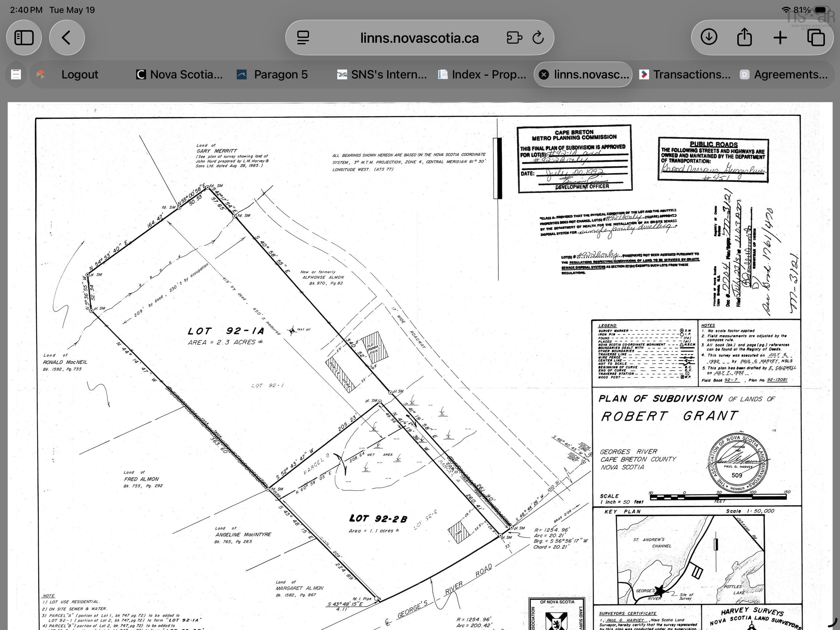Share the current page
Screen dimensions: 840x630
tap(744, 37)
